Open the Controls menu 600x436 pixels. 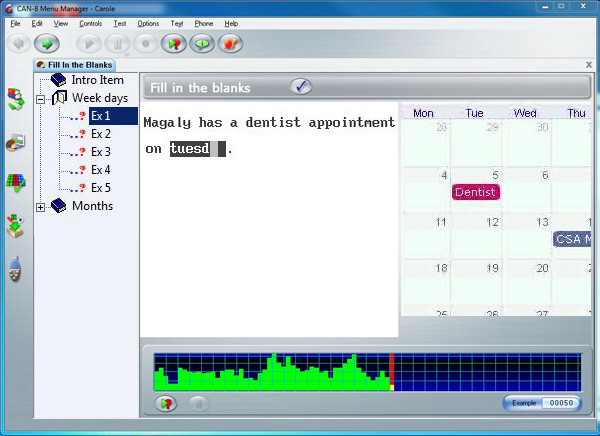90,23
